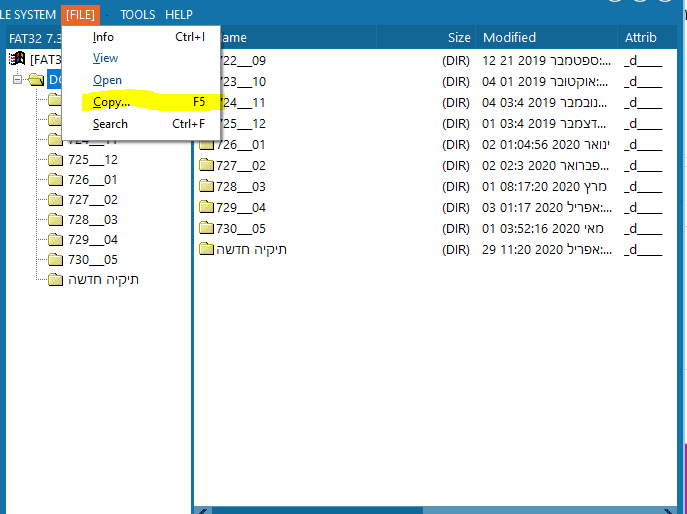
Task: Click folder icon of תיקיה חדשה in file list
Action: 206,249
